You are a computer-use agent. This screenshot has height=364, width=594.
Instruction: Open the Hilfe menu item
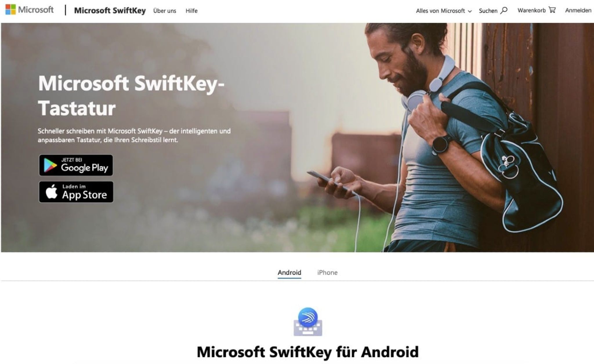coord(191,11)
